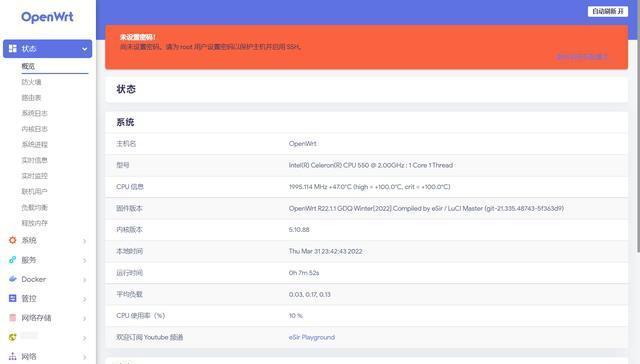This screenshot has height=364, width=640.
Task: Click the 管控 blue square icon
Action: point(13,298)
